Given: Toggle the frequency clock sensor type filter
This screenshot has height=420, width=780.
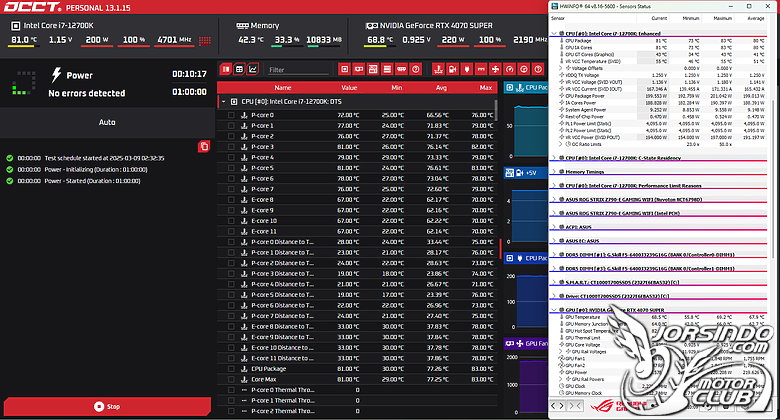Looking at the screenshot, I should coord(524,69).
